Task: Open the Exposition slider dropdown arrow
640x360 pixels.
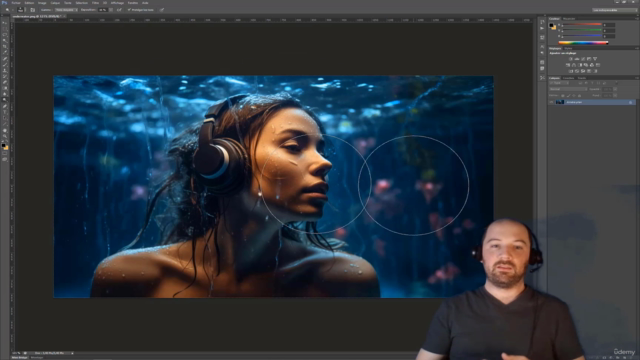Action: tap(111, 10)
